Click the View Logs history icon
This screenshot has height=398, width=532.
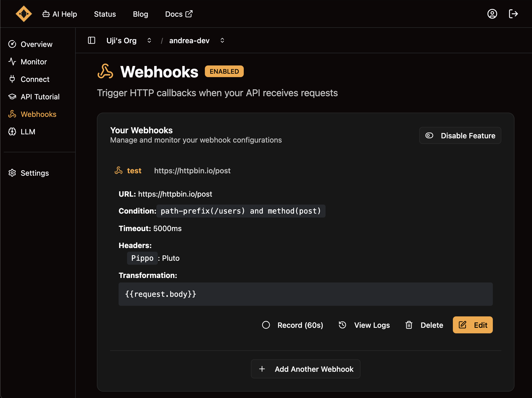pos(342,325)
